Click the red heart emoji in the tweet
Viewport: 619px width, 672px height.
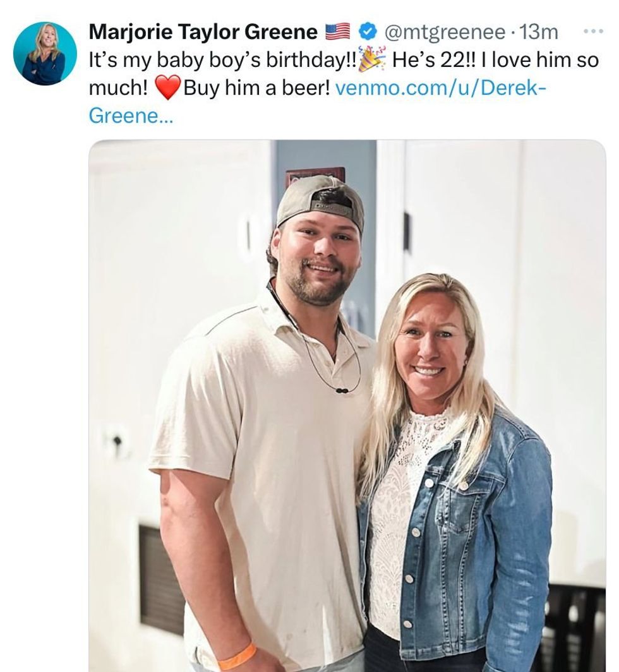(168, 87)
